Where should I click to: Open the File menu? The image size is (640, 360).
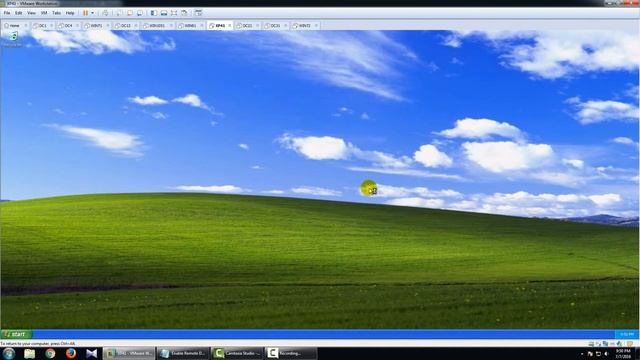7,13
